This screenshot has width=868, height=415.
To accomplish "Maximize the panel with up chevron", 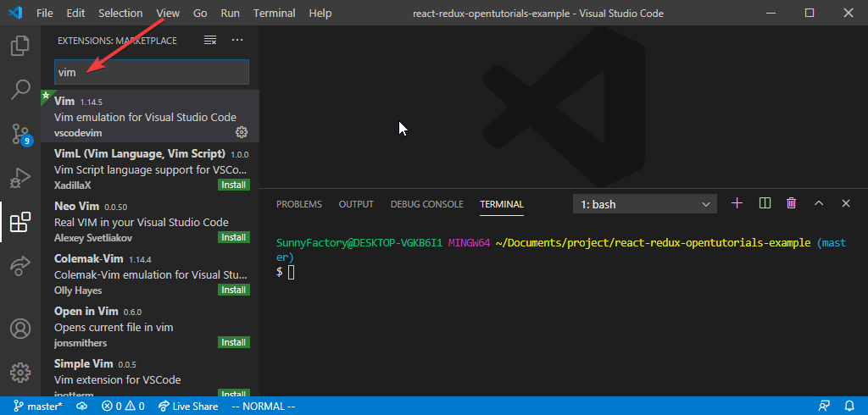I will 819,203.
